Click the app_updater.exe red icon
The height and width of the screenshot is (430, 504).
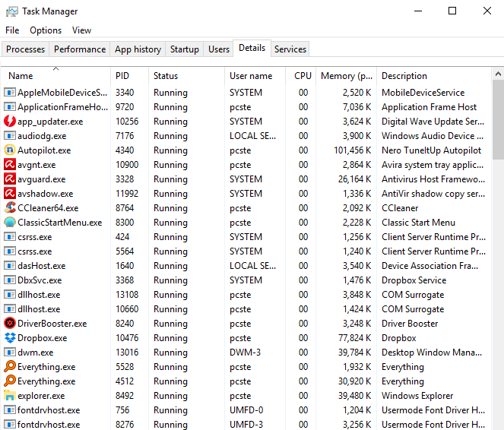pos(10,122)
